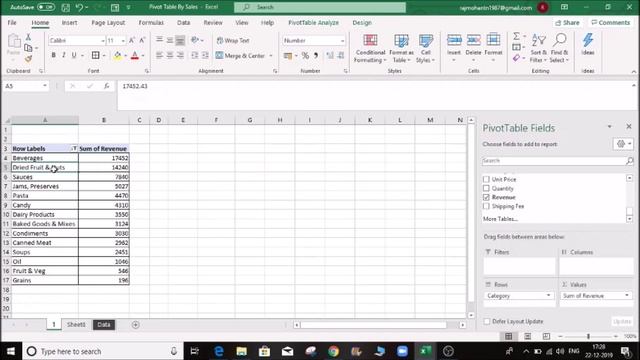Switch to Page Layout tab

coord(108,23)
